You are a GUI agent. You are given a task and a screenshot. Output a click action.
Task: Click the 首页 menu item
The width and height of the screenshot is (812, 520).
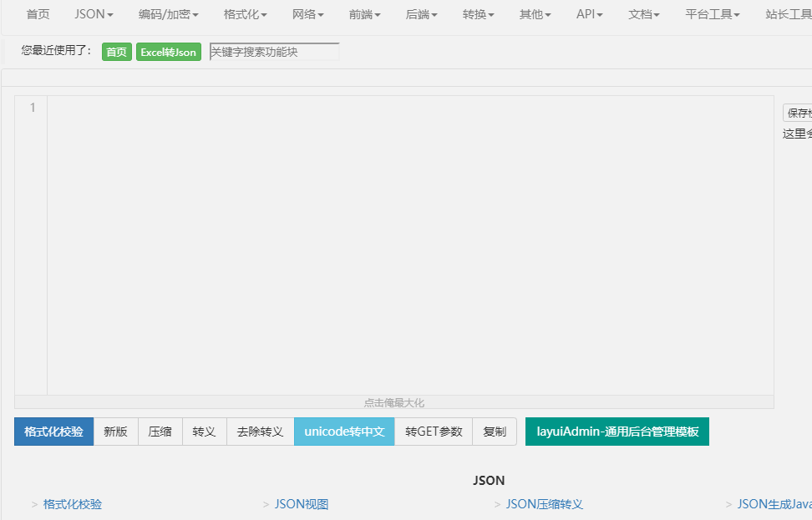tap(38, 13)
